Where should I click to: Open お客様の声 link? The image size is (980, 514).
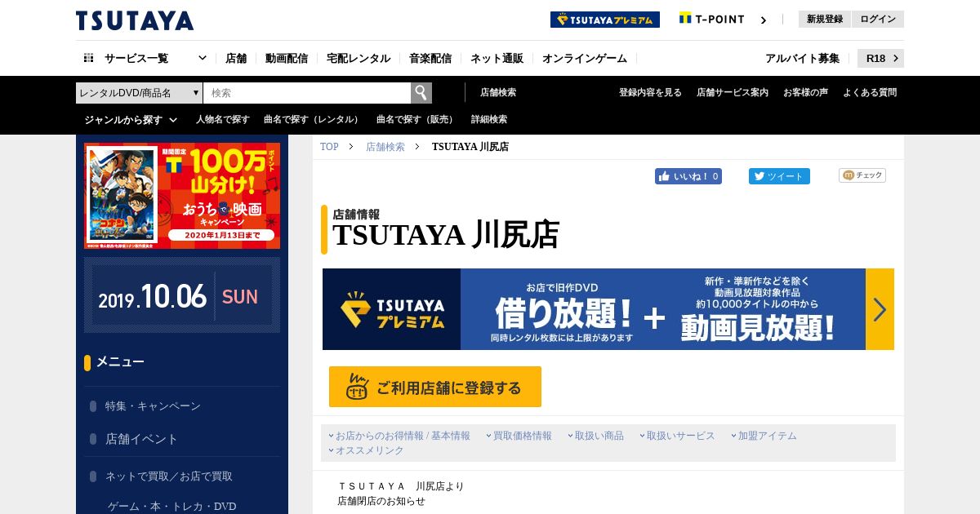click(x=805, y=93)
